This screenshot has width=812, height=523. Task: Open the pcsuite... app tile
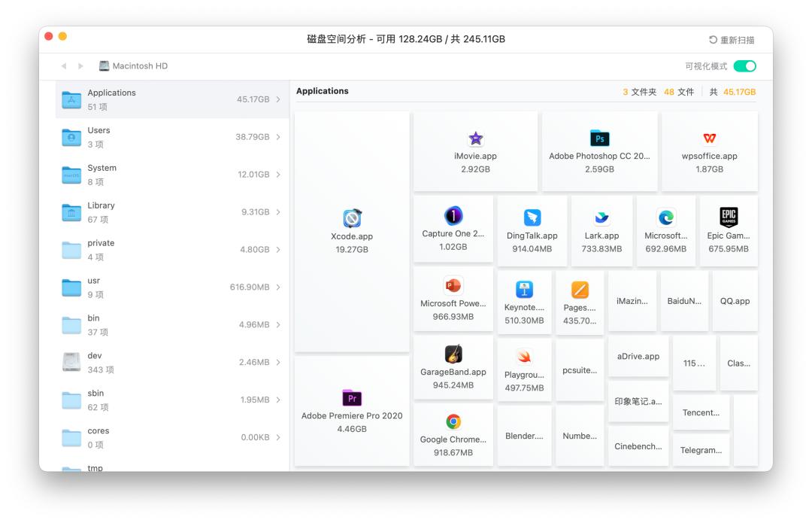[x=580, y=370]
